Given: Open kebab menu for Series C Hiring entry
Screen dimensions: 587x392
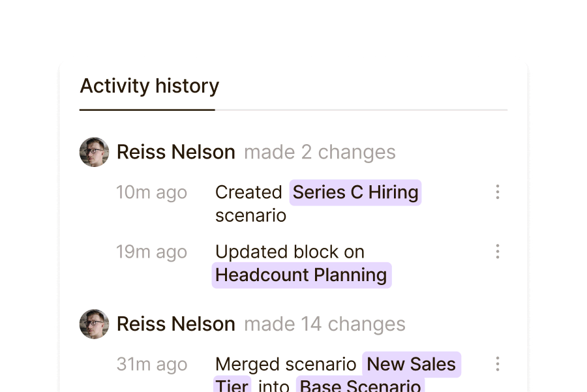Looking at the screenshot, I should [498, 192].
